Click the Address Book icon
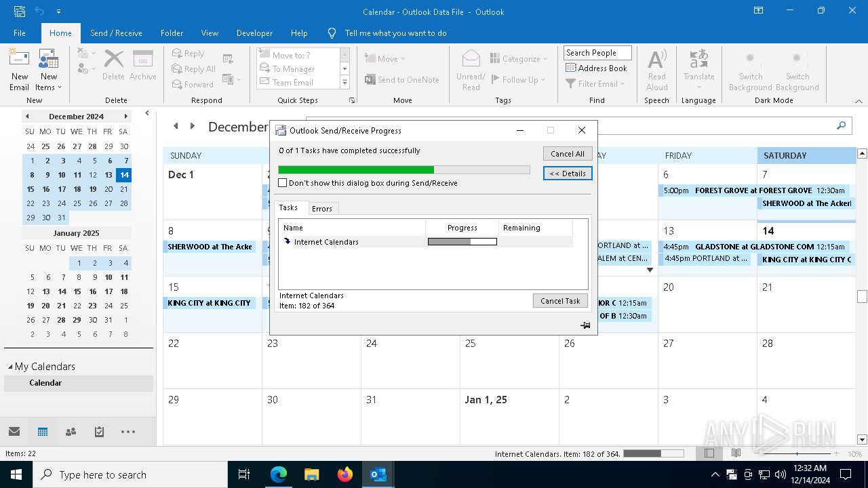This screenshot has width=868, height=488. (596, 68)
